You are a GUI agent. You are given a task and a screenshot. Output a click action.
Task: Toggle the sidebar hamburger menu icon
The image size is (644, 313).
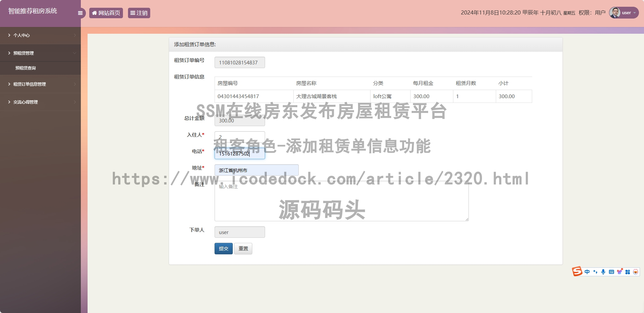tap(80, 13)
